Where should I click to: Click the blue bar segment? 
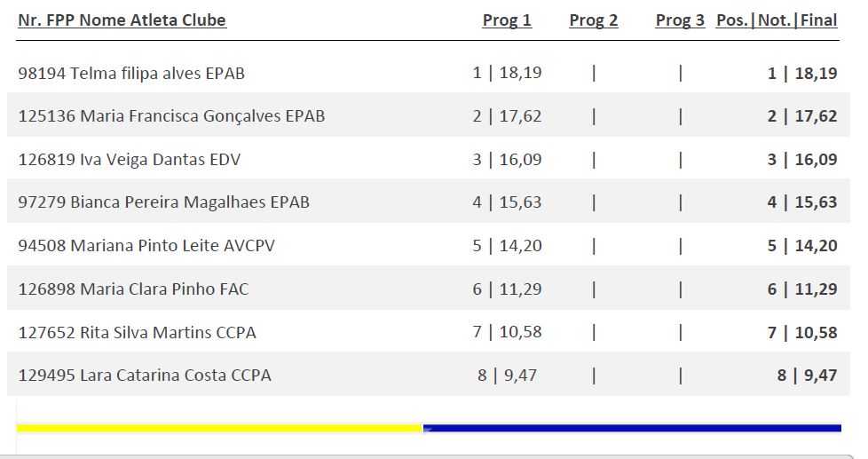(632, 428)
